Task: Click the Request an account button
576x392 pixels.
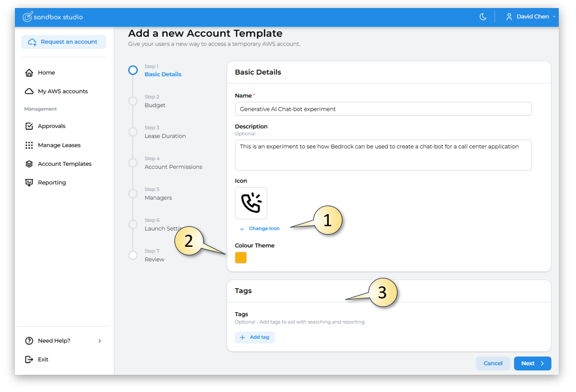Action: pos(64,42)
